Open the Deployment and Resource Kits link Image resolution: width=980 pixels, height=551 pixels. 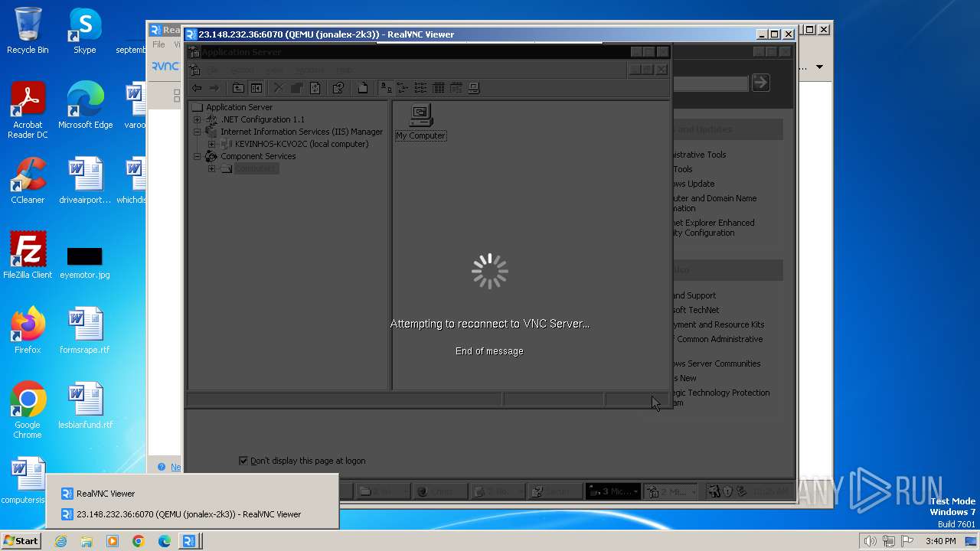point(719,324)
